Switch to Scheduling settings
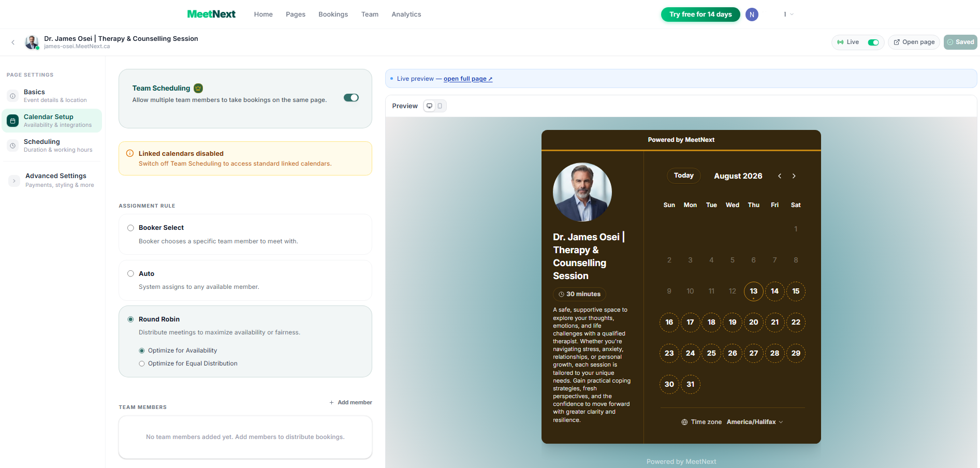The height and width of the screenshot is (468, 980). [52, 145]
